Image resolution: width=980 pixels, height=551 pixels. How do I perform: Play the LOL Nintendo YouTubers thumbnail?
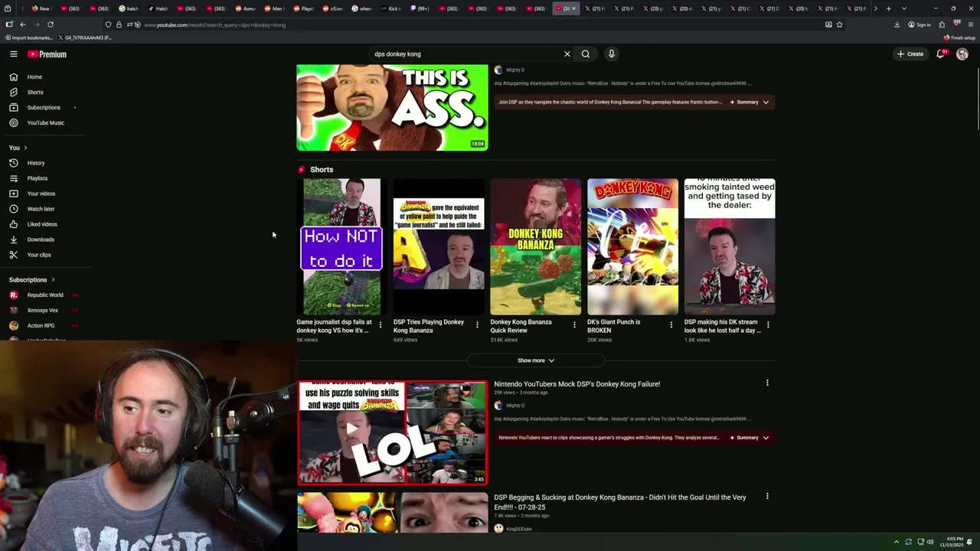pos(392,432)
